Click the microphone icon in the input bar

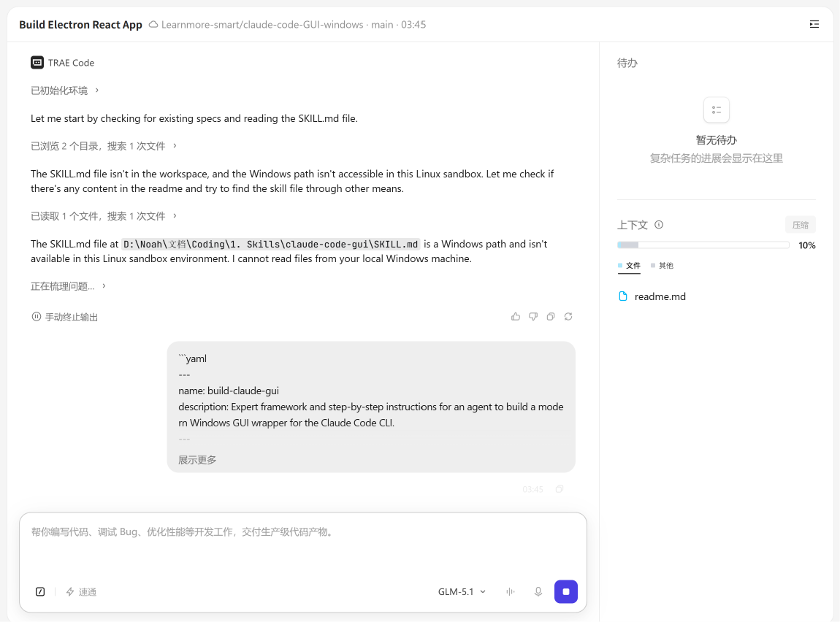(x=538, y=591)
